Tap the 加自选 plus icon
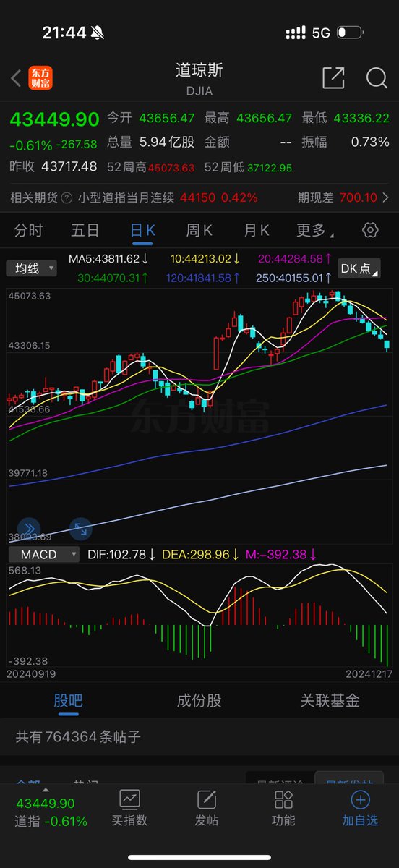Screen dimensions: 399x868 [360, 799]
